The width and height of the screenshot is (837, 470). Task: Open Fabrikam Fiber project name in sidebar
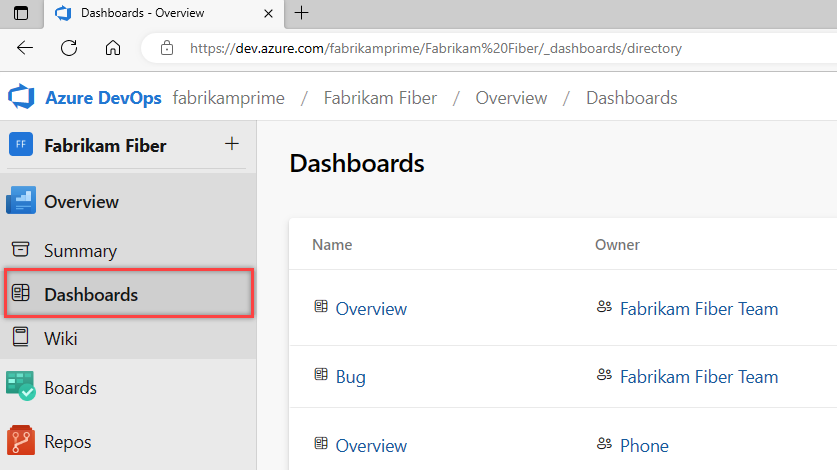point(105,146)
